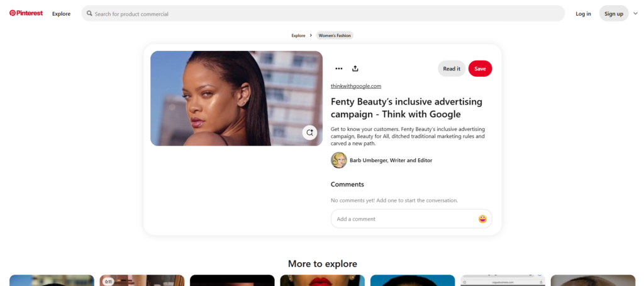The width and height of the screenshot is (644, 286).
Task: Open thinkwithgoogle.com source link
Action: tap(356, 86)
